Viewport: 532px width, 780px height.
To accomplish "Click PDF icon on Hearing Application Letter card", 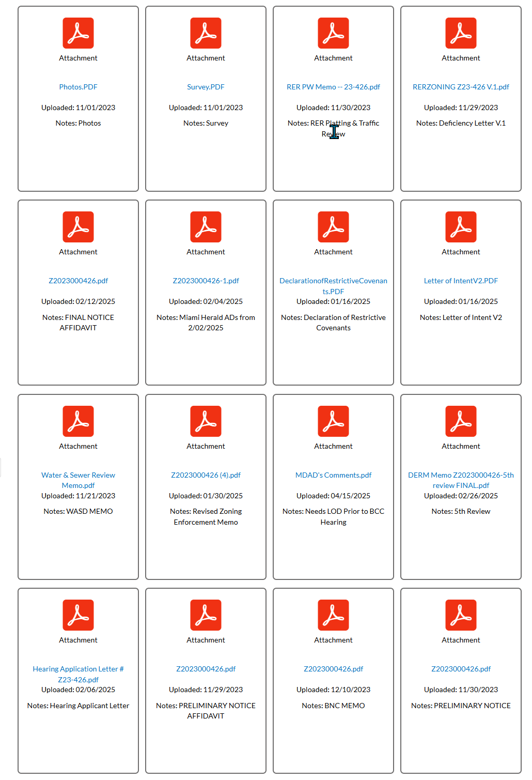I will (x=78, y=615).
